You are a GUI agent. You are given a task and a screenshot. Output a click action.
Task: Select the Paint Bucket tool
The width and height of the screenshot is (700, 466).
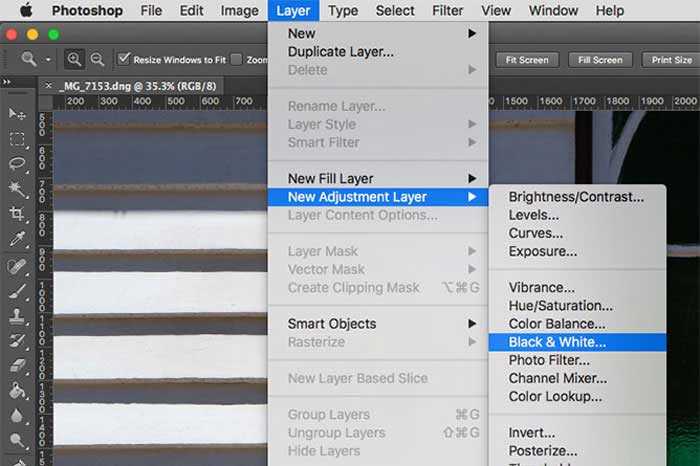tap(17, 391)
